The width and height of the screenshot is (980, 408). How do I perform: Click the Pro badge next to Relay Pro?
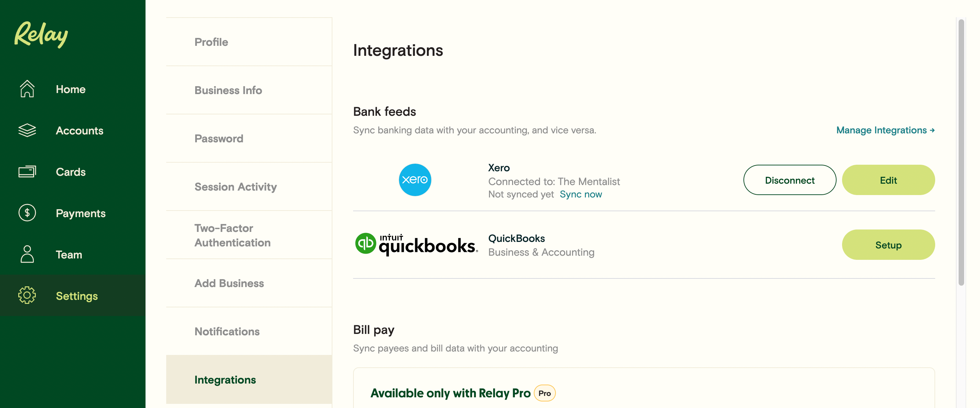pyautogui.click(x=545, y=393)
